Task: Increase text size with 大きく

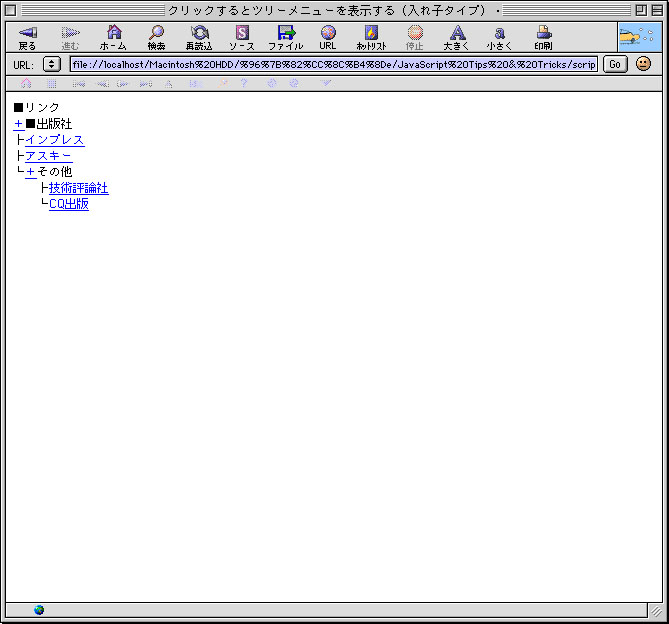Action: pyautogui.click(x=457, y=38)
